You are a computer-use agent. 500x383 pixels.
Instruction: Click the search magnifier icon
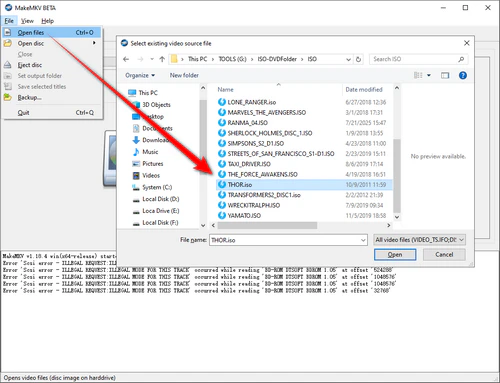coord(461,59)
